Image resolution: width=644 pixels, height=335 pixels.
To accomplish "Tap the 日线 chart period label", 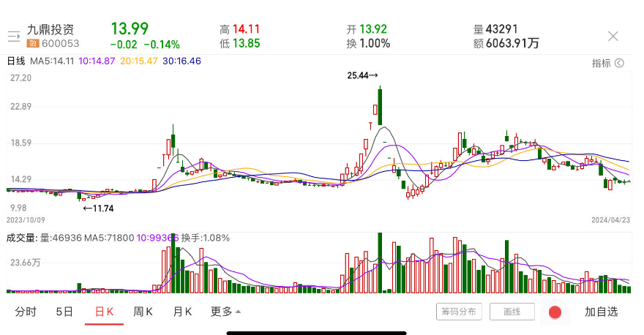I will [x=16, y=62].
